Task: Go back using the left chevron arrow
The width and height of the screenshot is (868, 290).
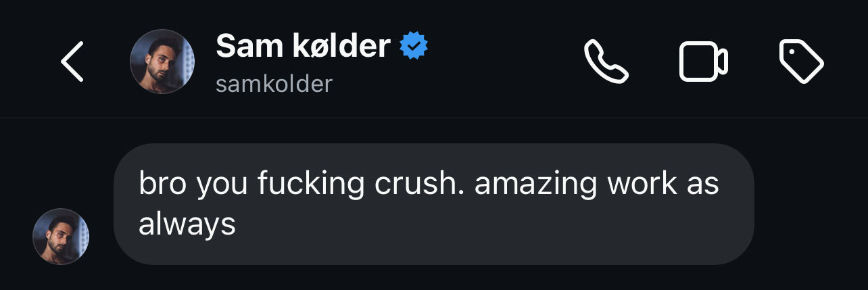Action: [x=72, y=62]
